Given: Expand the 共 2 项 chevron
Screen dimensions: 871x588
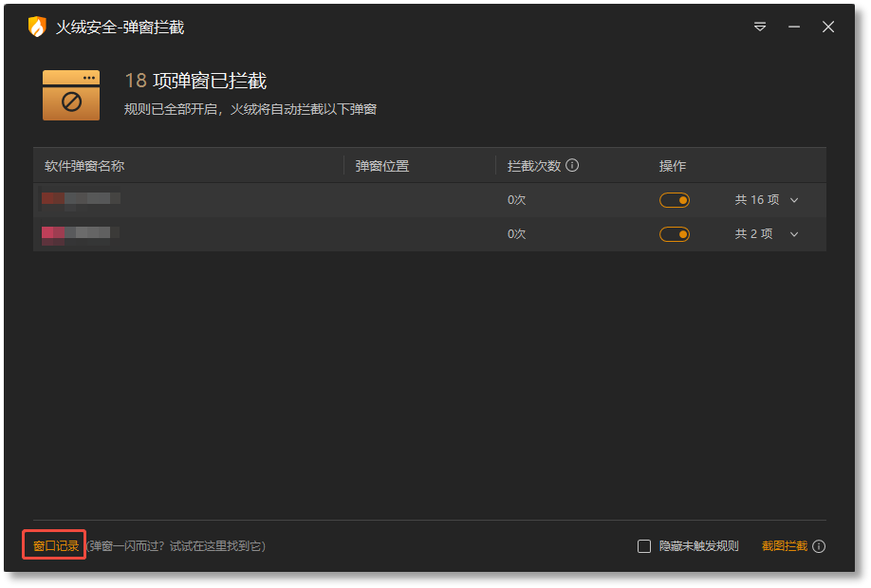Looking at the screenshot, I should click(x=794, y=234).
